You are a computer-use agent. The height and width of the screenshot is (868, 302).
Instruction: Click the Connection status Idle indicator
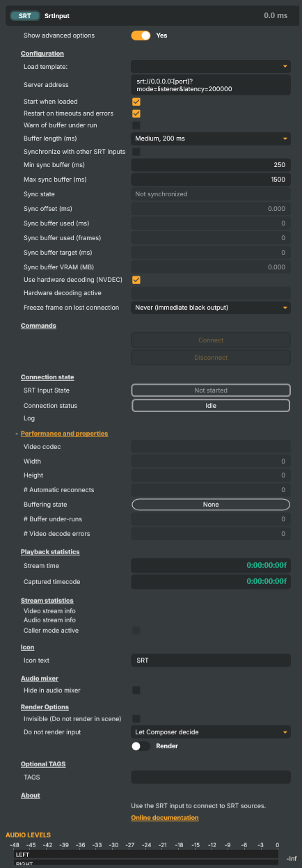coord(211,405)
